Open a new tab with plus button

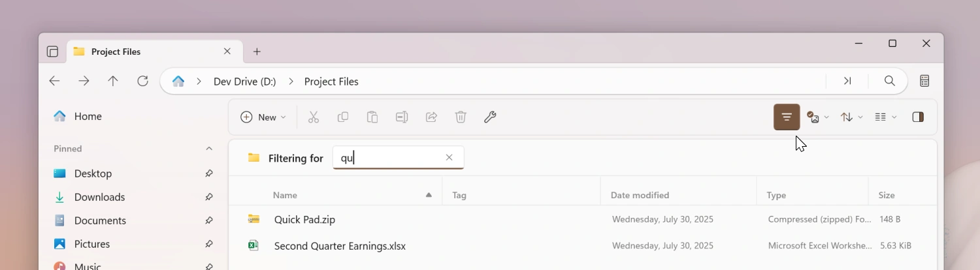(x=257, y=52)
